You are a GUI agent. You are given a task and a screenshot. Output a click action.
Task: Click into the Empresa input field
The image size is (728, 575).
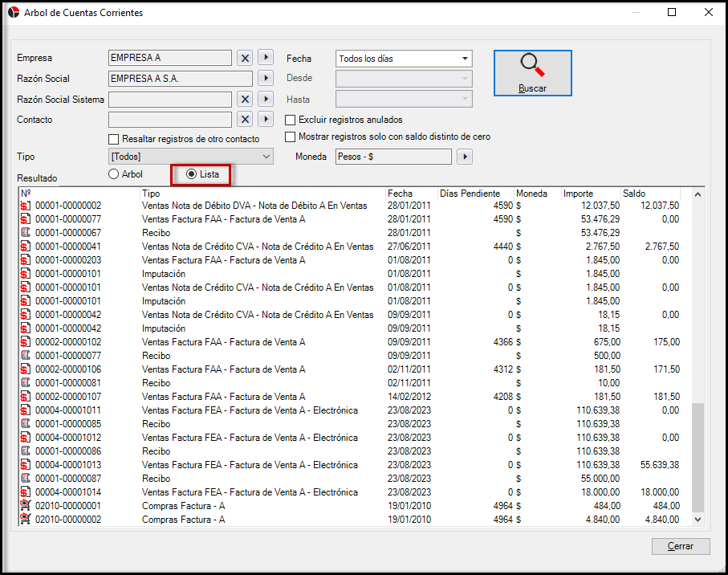pos(170,58)
